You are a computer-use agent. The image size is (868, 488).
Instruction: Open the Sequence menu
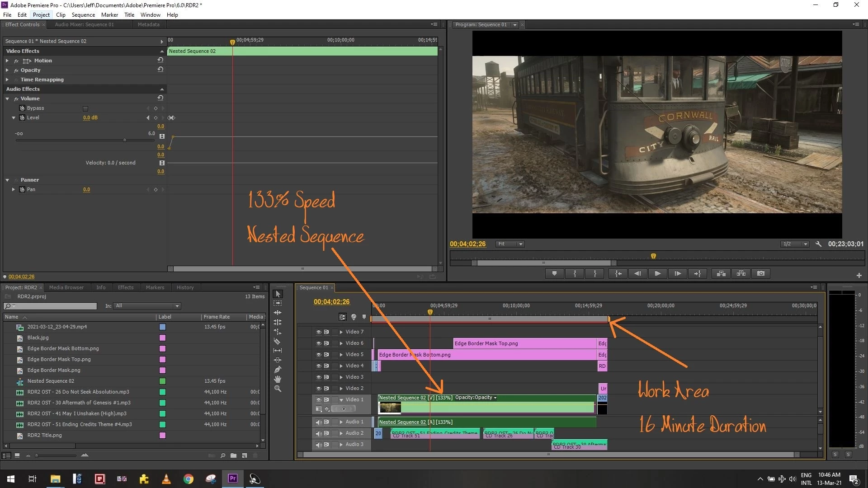click(83, 14)
